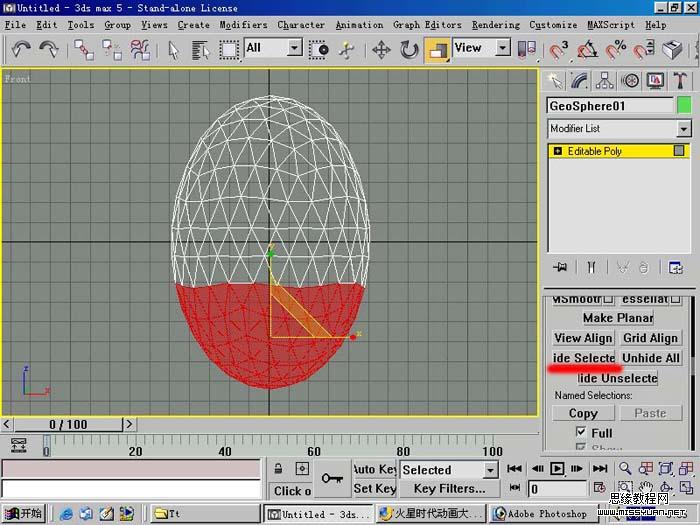
Task: Toggle the Angle Snap icon
Action: (x=588, y=50)
